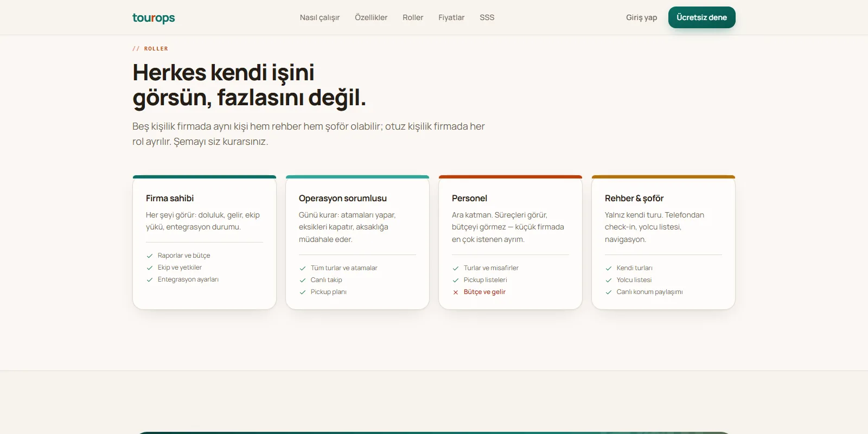Click the Giriş yap link
The image size is (868, 434).
tap(641, 17)
